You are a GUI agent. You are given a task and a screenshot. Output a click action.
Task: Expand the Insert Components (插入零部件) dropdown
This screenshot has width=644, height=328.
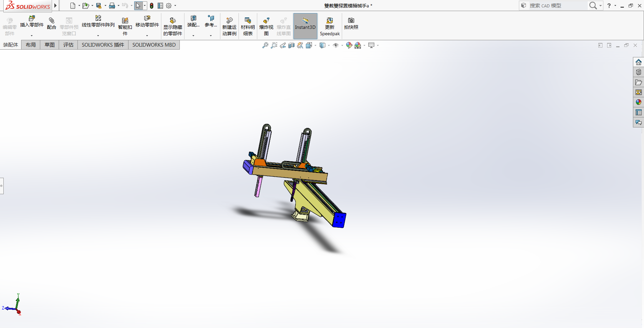(x=32, y=35)
